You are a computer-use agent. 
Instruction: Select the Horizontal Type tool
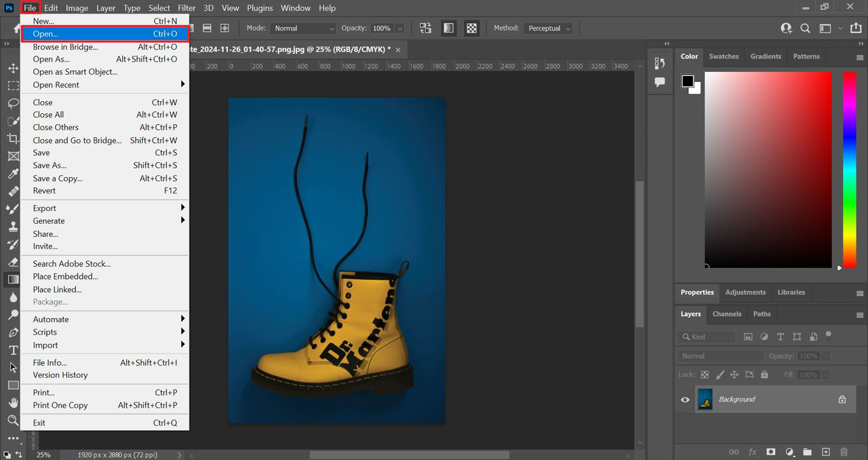click(x=13, y=350)
